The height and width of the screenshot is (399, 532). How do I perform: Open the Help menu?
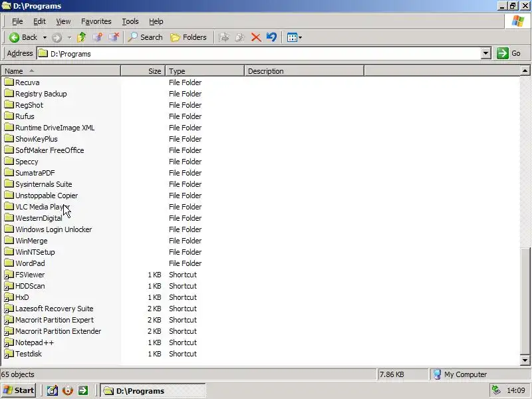[x=156, y=21]
